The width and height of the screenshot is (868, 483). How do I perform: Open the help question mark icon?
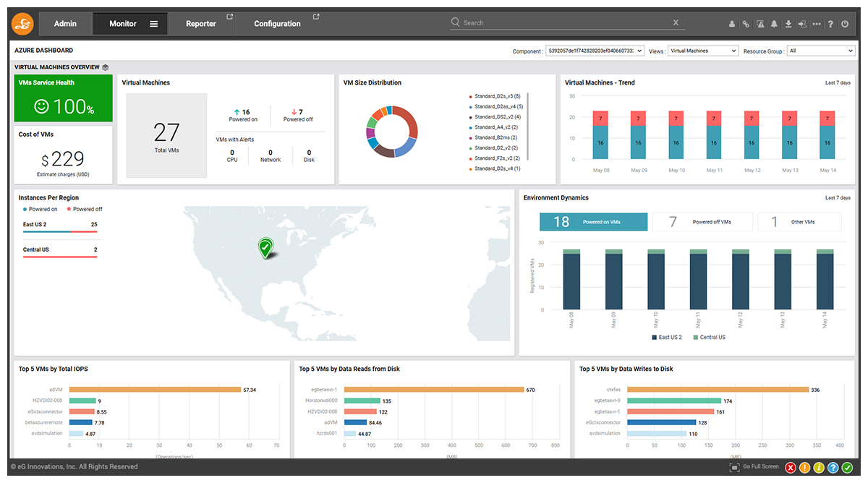(830, 24)
